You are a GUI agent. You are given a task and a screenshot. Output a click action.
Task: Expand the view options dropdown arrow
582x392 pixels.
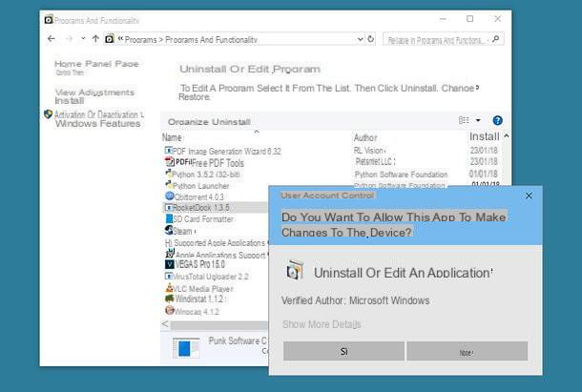[478, 120]
